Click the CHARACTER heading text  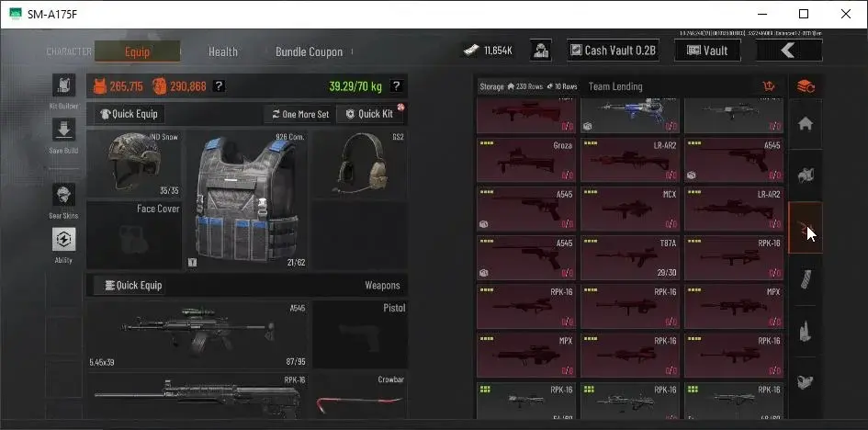[x=69, y=51]
